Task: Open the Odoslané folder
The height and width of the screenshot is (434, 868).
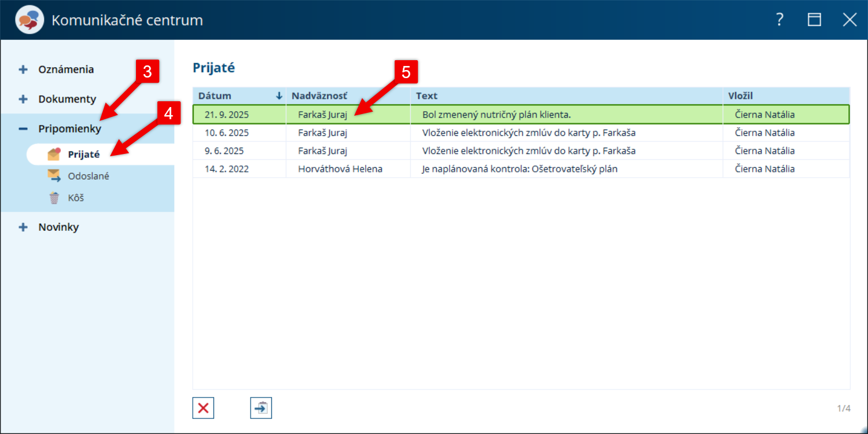Action: [87, 176]
